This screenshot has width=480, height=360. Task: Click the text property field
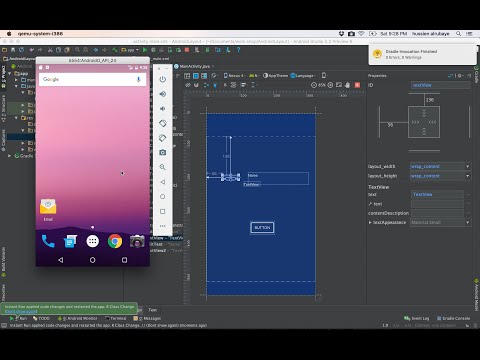[x=437, y=194]
